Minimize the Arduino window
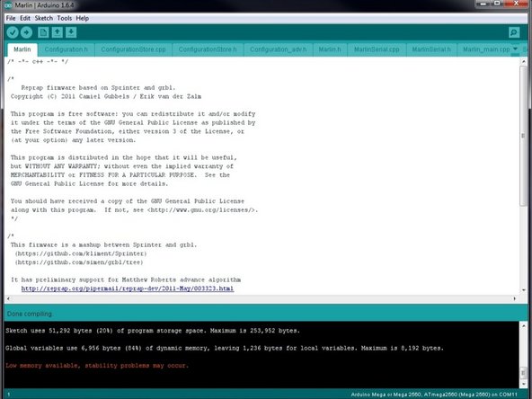 click(x=483, y=4)
